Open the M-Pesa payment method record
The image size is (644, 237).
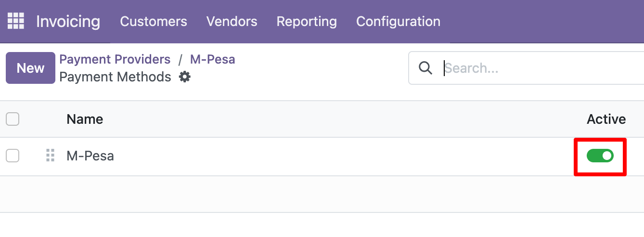(x=90, y=156)
